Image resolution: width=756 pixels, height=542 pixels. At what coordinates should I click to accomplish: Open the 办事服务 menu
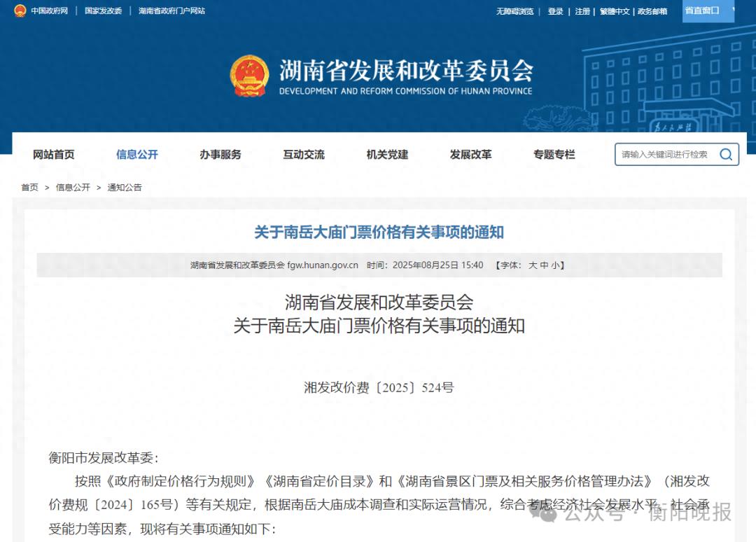tap(220, 154)
